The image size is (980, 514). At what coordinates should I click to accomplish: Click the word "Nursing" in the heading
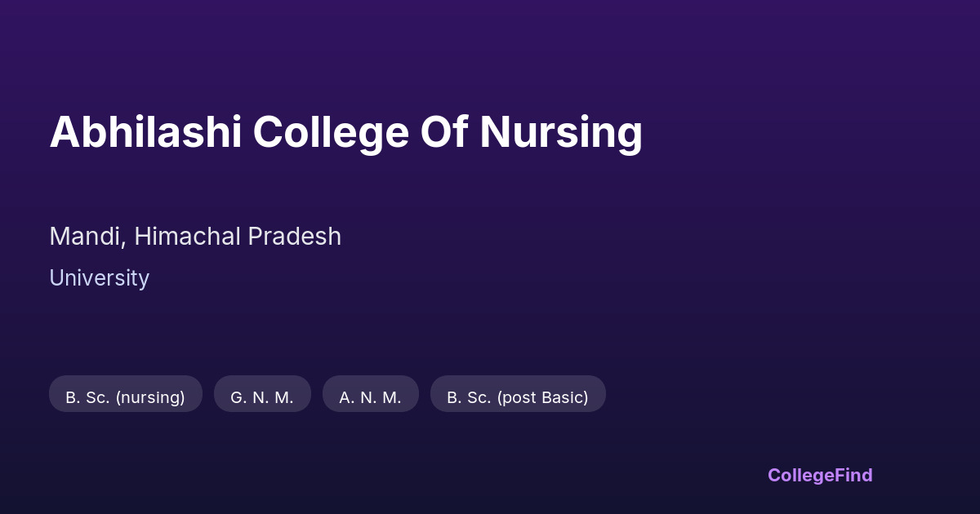pos(561,132)
